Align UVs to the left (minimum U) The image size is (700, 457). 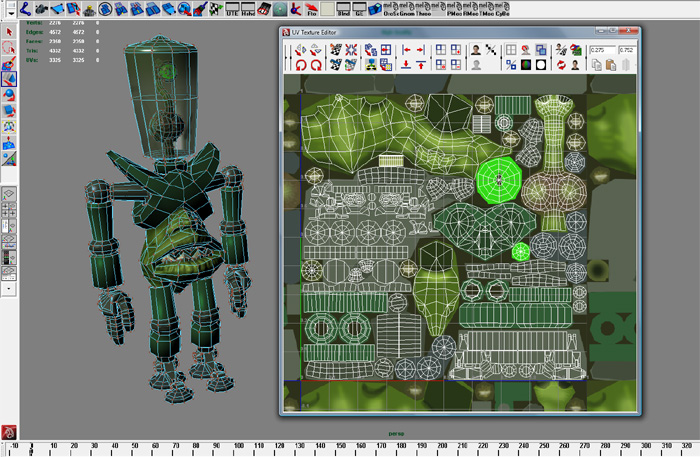tap(406, 50)
